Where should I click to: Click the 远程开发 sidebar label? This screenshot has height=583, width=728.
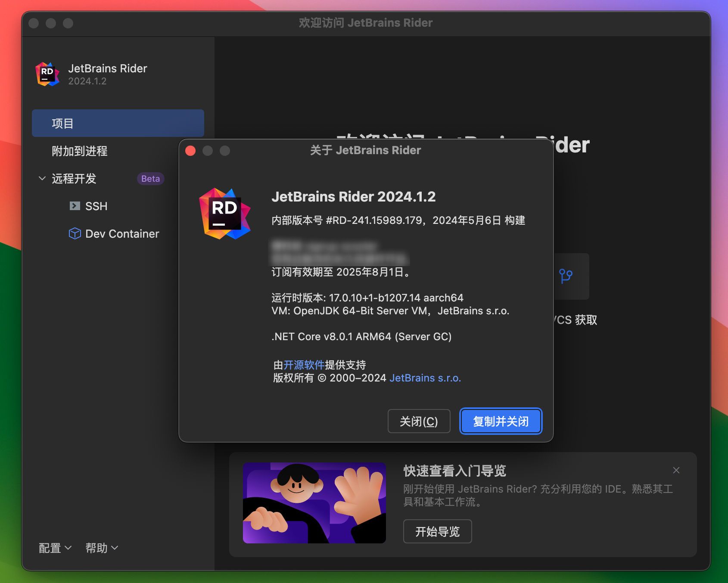(x=74, y=179)
